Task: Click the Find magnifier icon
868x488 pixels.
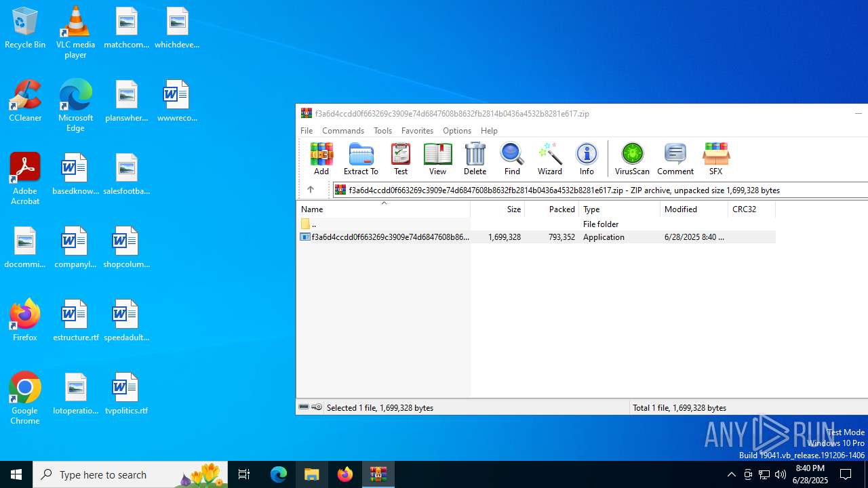Action: click(512, 159)
